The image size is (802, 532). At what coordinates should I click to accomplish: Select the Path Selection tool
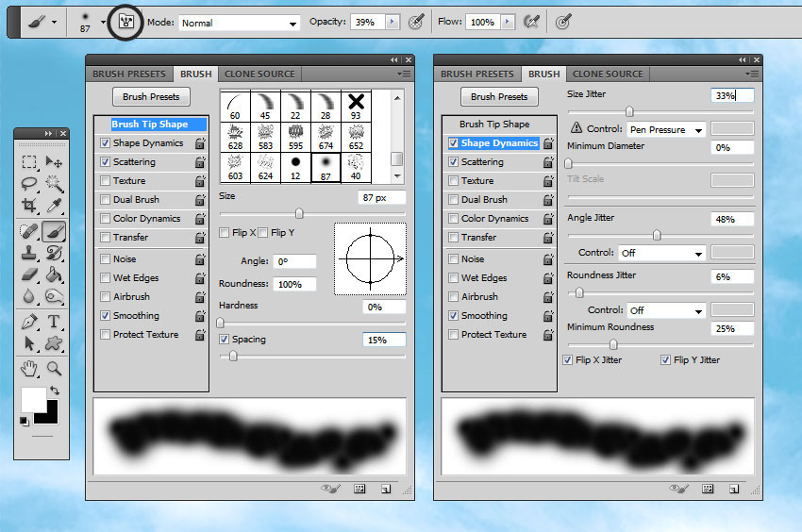tap(29, 343)
